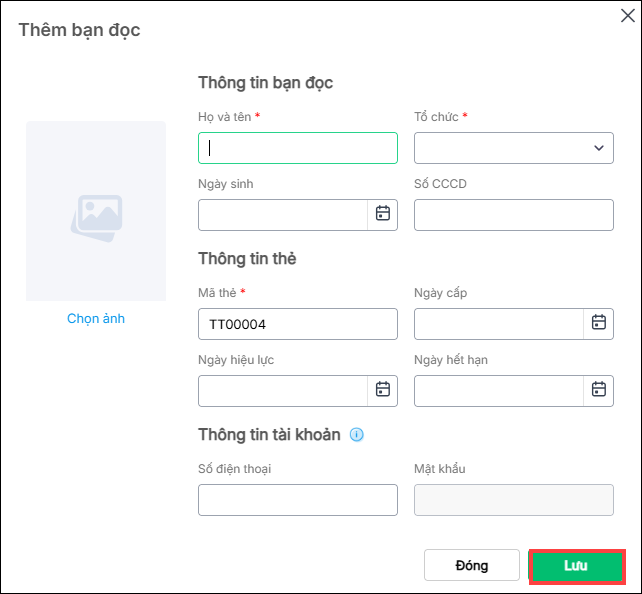Viewport: 642px width, 594px height.
Task: Click the Ngày sinh date input
Action: click(x=283, y=214)
